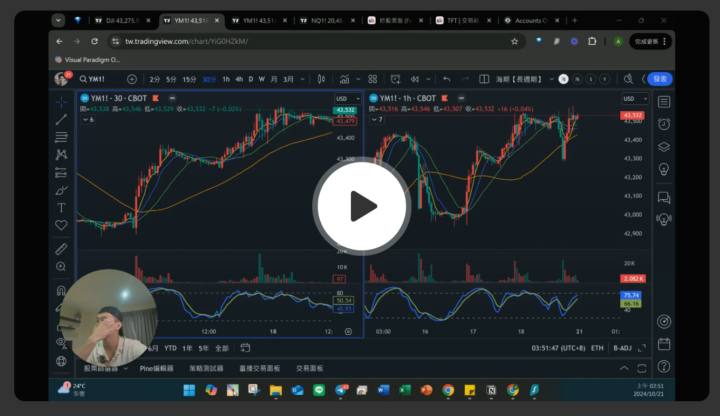This screenshot has height=416, width=720.
Task: Open the Pine編輯器 tab at bottom
Action: point(156,368)
